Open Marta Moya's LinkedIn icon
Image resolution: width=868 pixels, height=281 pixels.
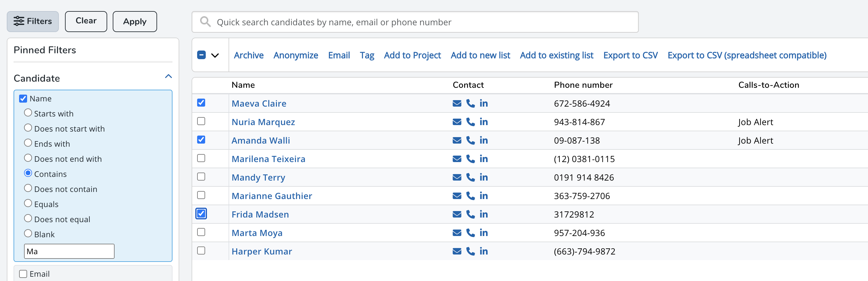coord(484,233)
